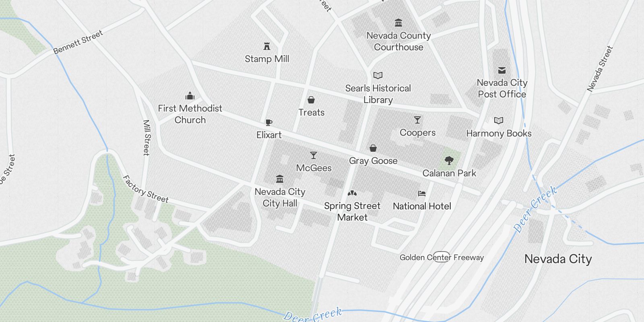Select the Nevada County Courthouse building icon

click(398, 23)
